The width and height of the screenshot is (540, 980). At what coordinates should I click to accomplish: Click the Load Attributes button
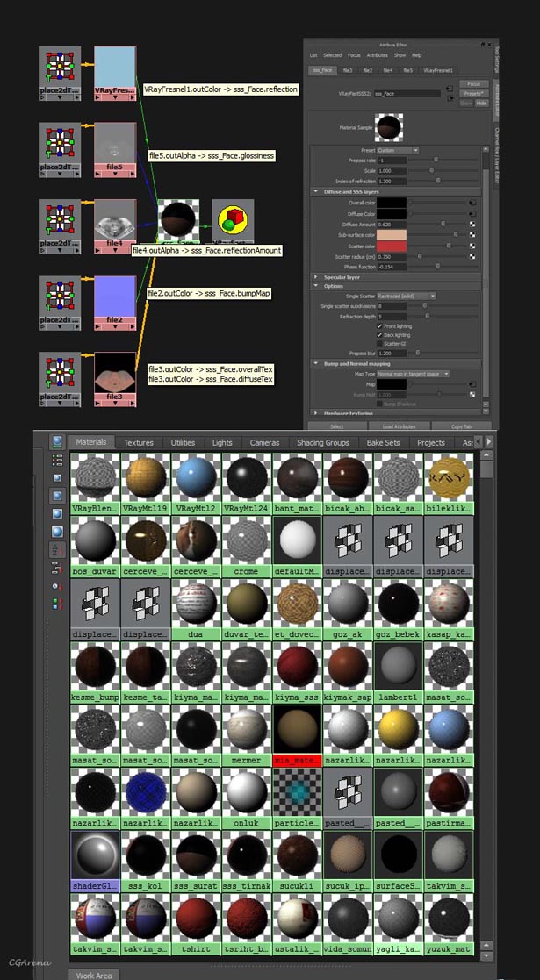398,426
